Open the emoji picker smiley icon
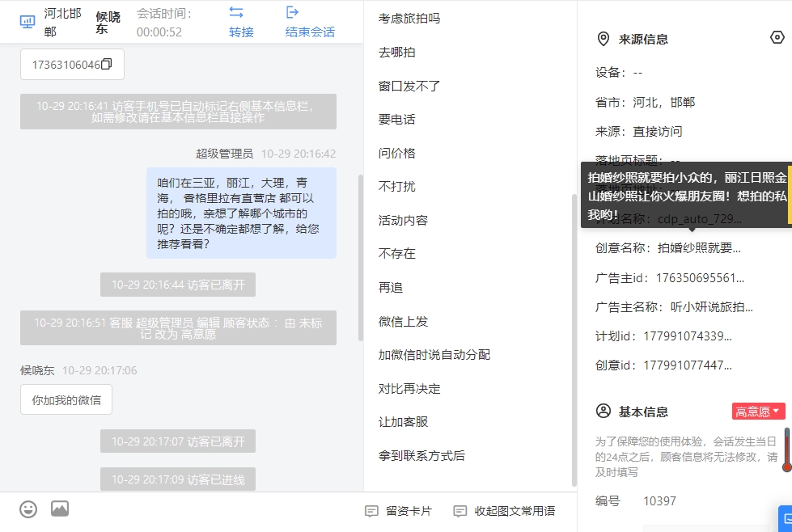The image size is (792, 532). 28,509
